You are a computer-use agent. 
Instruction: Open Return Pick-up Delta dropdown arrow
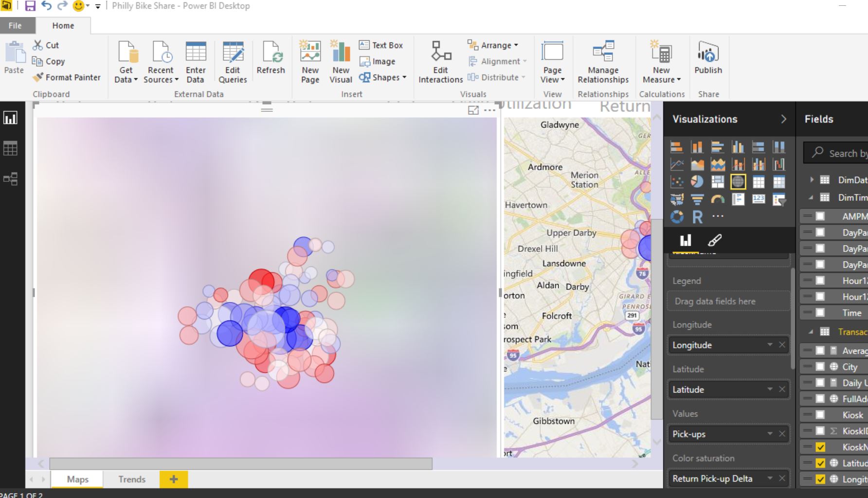click(770, 479)
